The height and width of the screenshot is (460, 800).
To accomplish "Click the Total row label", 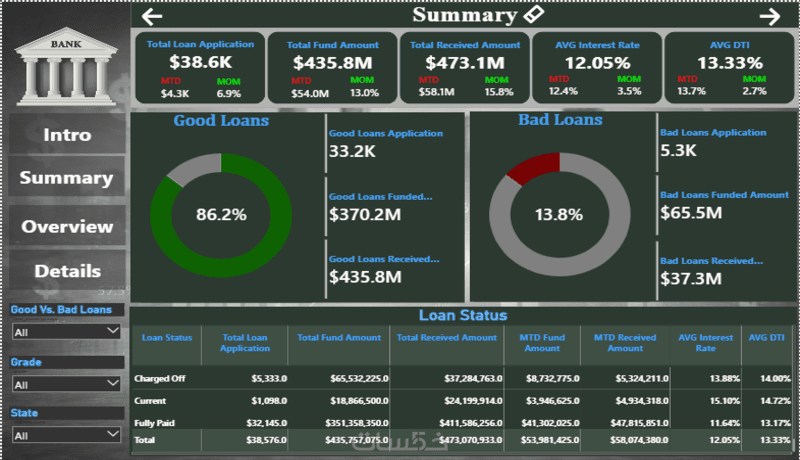I will click(x=144, y=440).
